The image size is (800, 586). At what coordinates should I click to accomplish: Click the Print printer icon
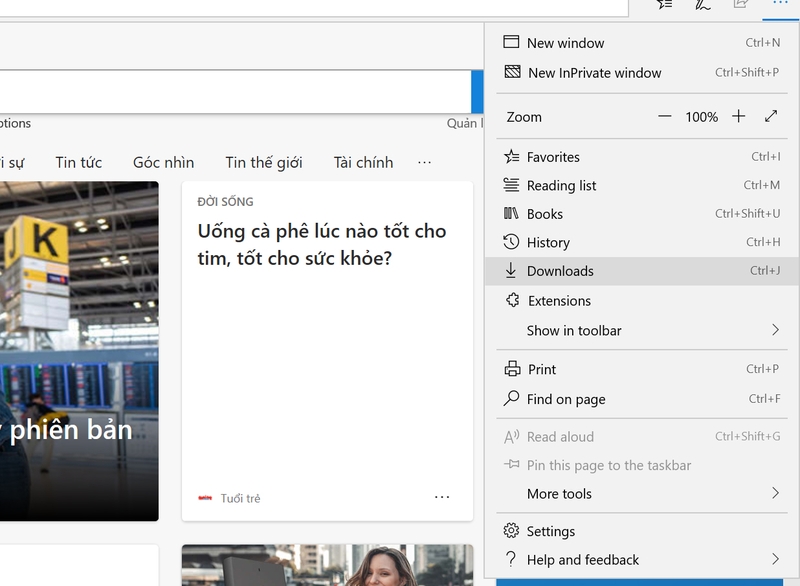coord(511,369)
